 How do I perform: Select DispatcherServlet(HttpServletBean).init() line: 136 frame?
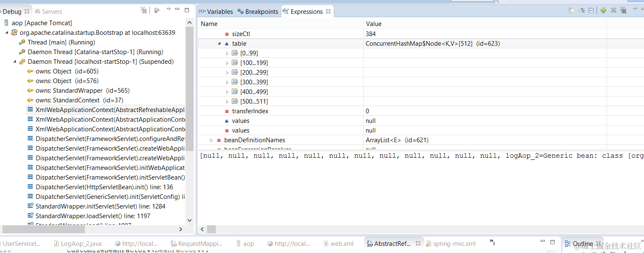100,187
